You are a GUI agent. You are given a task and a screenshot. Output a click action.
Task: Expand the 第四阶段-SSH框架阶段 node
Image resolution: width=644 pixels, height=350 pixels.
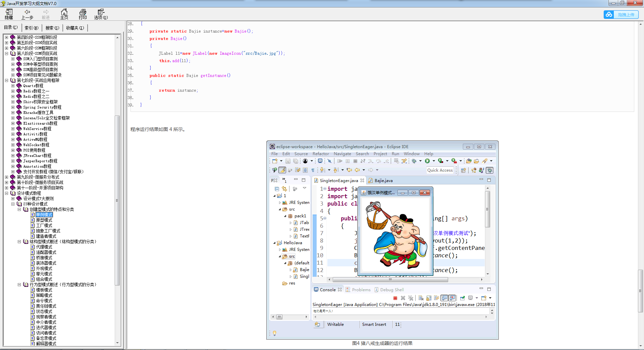click(6, 37)
